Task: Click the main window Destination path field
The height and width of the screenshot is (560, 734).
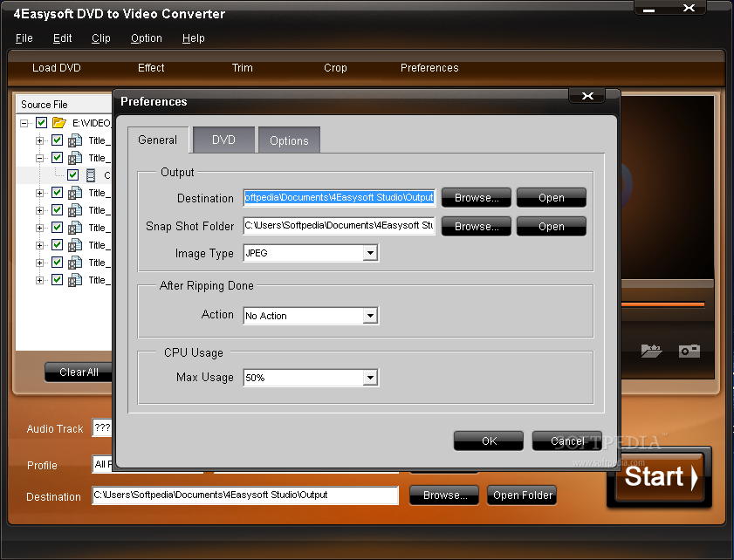Action: pos(245,495)
